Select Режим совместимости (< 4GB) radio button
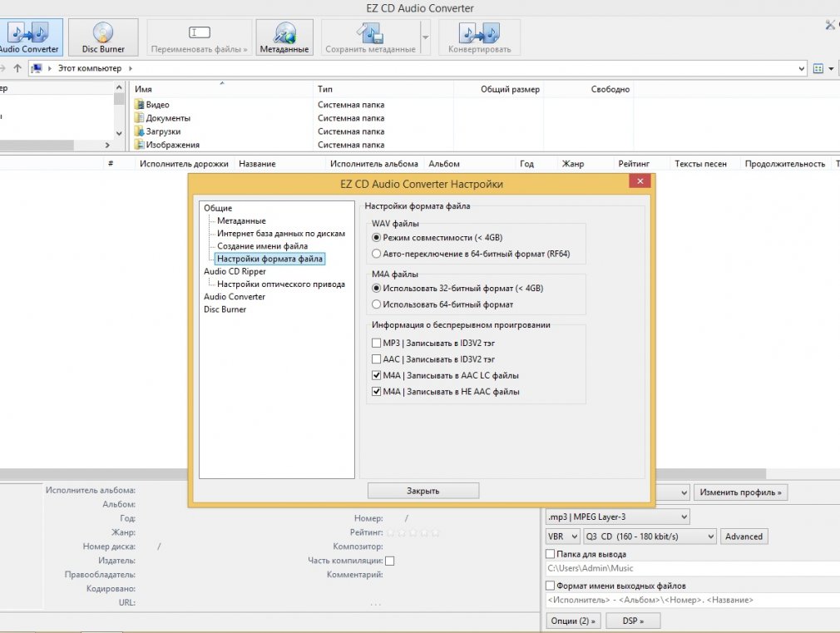This screenshot has height=633, width=840. click(377, 237)
